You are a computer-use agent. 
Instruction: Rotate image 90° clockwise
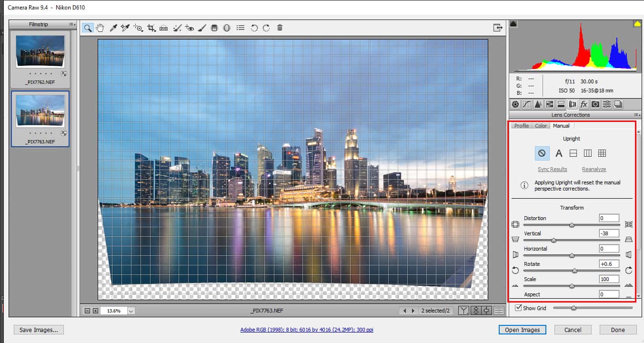[x=266, y=28]
